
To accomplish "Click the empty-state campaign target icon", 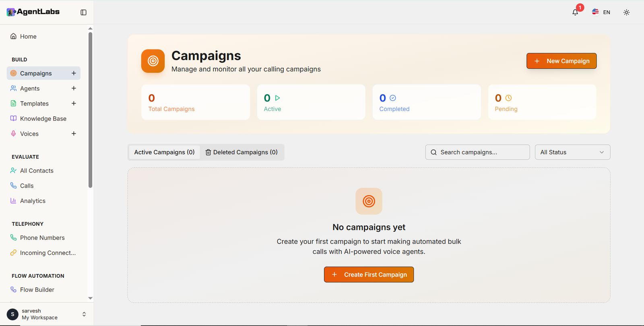I will tap(369, 201).
